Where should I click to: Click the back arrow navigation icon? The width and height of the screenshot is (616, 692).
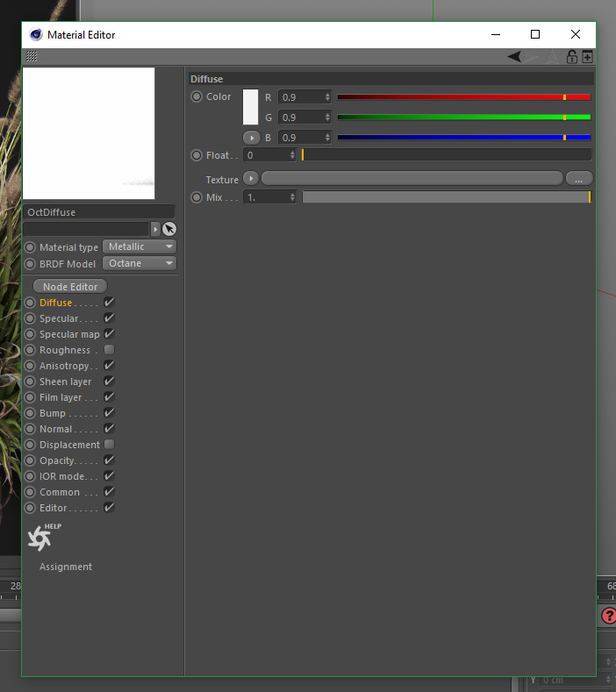coord(514,56)
